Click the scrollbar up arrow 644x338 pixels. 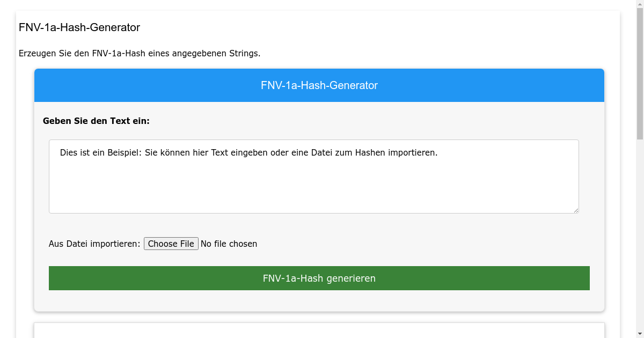[x=640, y=4]
